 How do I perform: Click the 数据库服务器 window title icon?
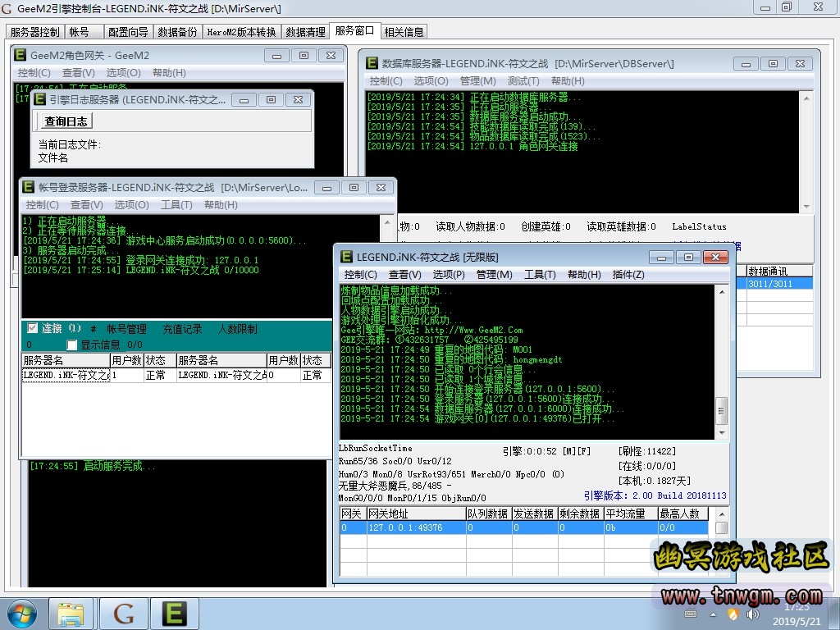(x=372, y=63)
